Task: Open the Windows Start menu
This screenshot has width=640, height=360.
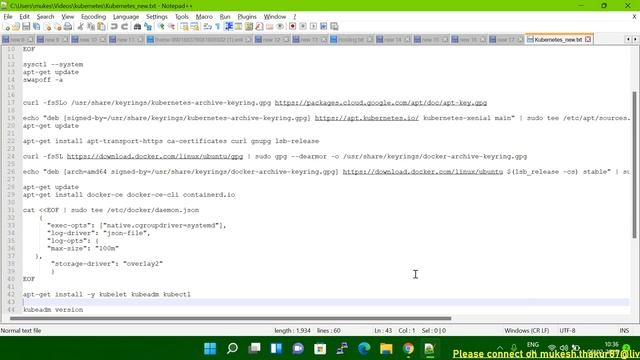Action: (210, 349)
